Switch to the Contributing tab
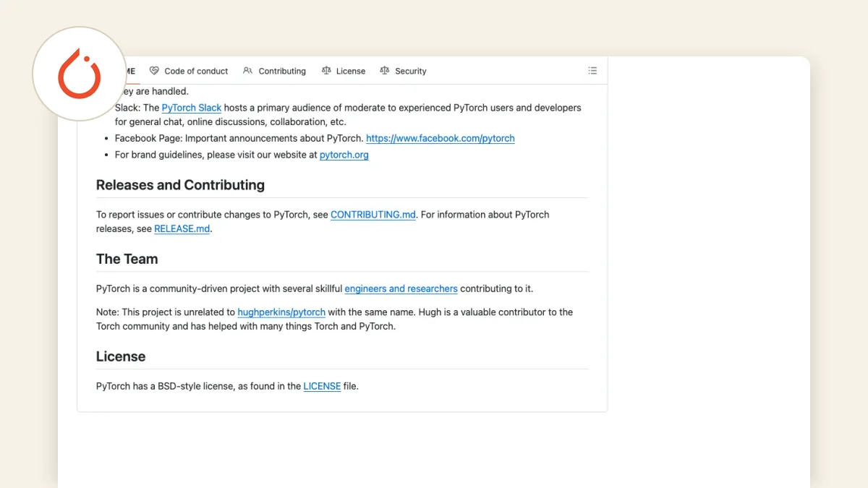This screenshot has width=868, height=488. point(274,71)
